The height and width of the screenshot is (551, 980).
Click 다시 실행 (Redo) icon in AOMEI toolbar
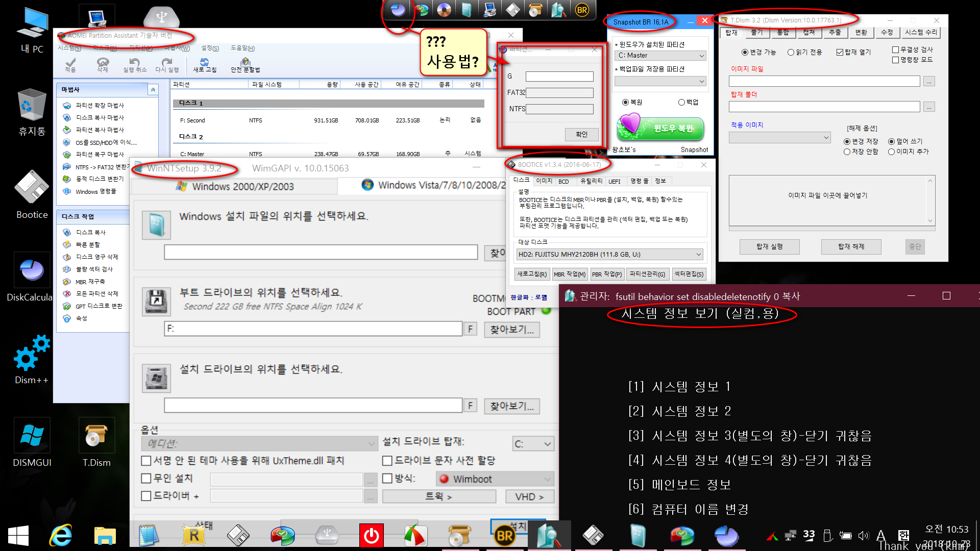[x=167, y=64]
